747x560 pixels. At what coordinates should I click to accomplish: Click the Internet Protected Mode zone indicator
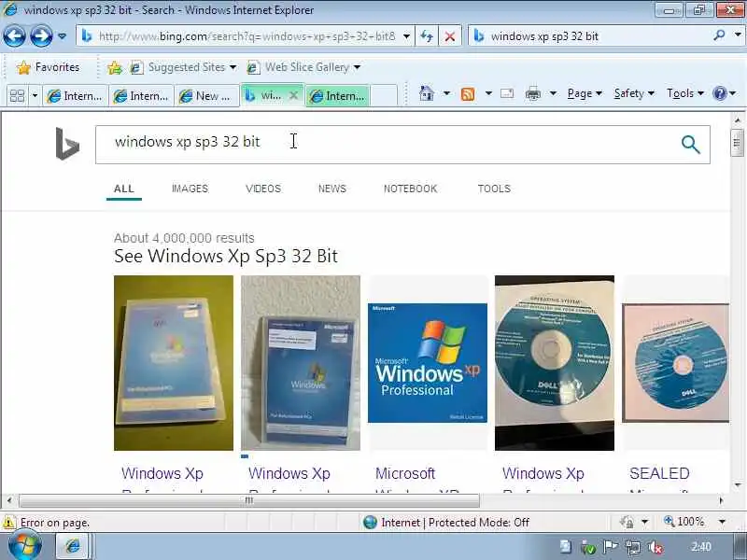[x=446, y=523]
